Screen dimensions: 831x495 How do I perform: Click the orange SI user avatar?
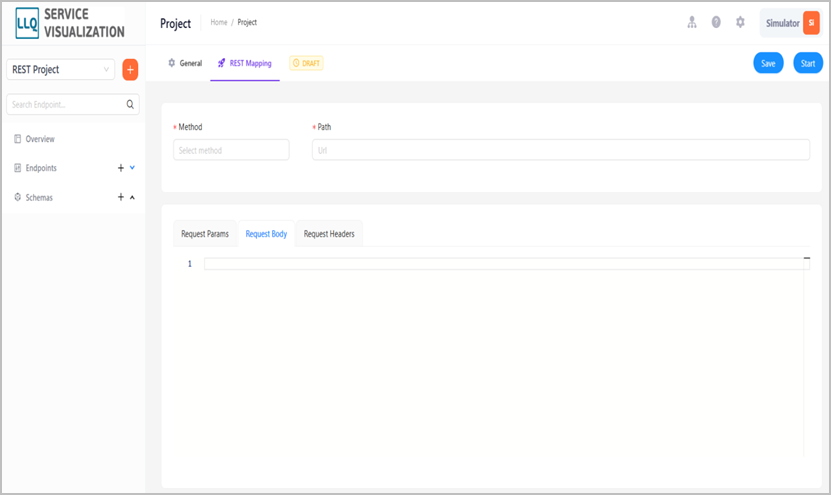pos(811,23)
